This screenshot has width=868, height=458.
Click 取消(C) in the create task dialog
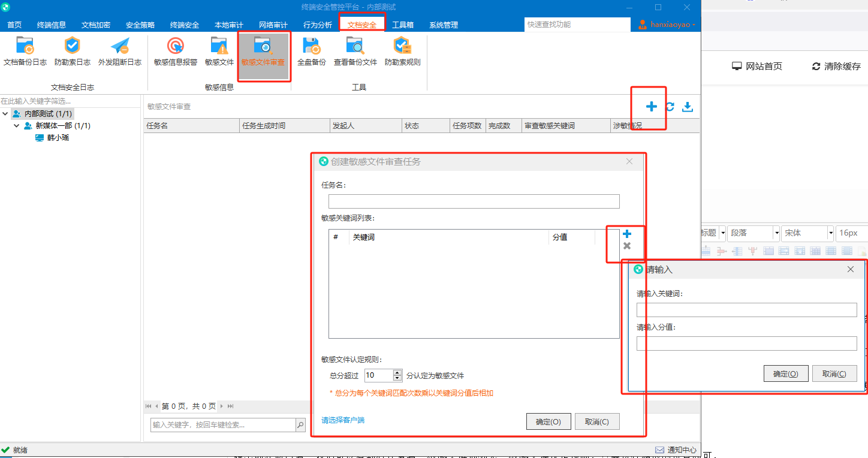click(597, 421)
